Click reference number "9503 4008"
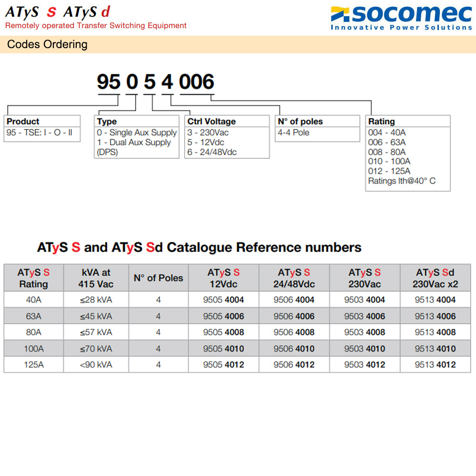The image size is (476, 476). click(x=365, y=332)
